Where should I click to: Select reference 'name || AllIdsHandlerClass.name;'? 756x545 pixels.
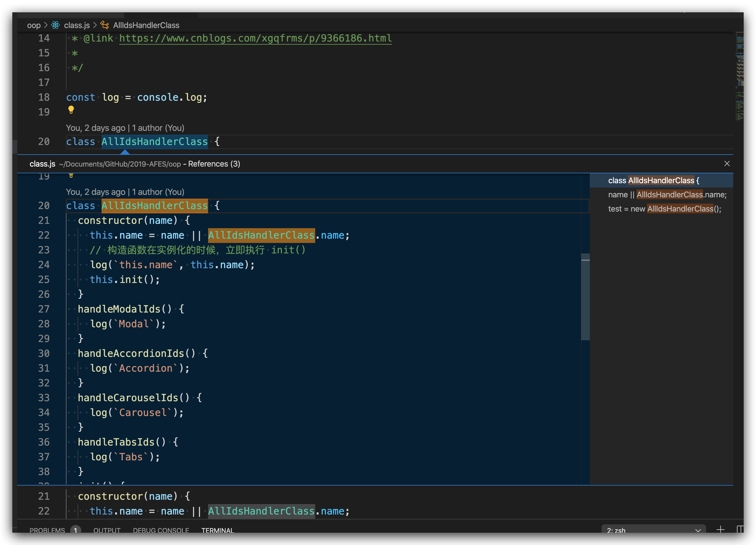click(661, 194)
